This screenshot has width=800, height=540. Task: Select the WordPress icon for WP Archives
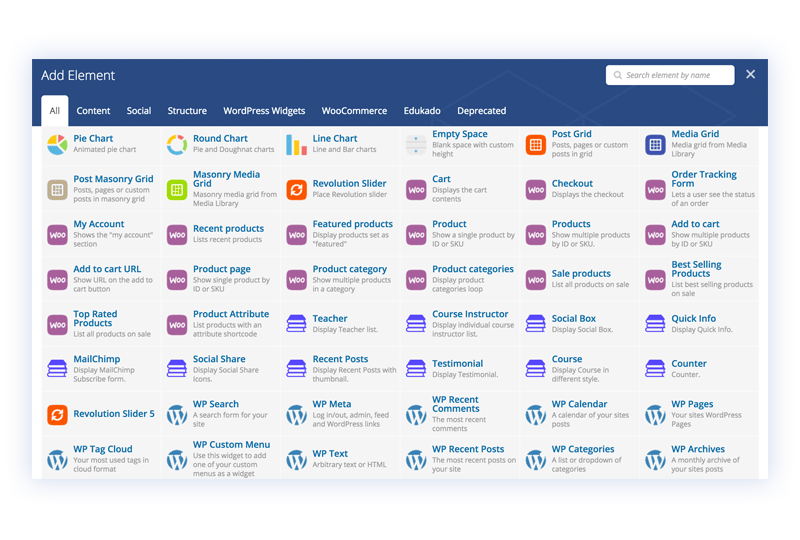655,460
